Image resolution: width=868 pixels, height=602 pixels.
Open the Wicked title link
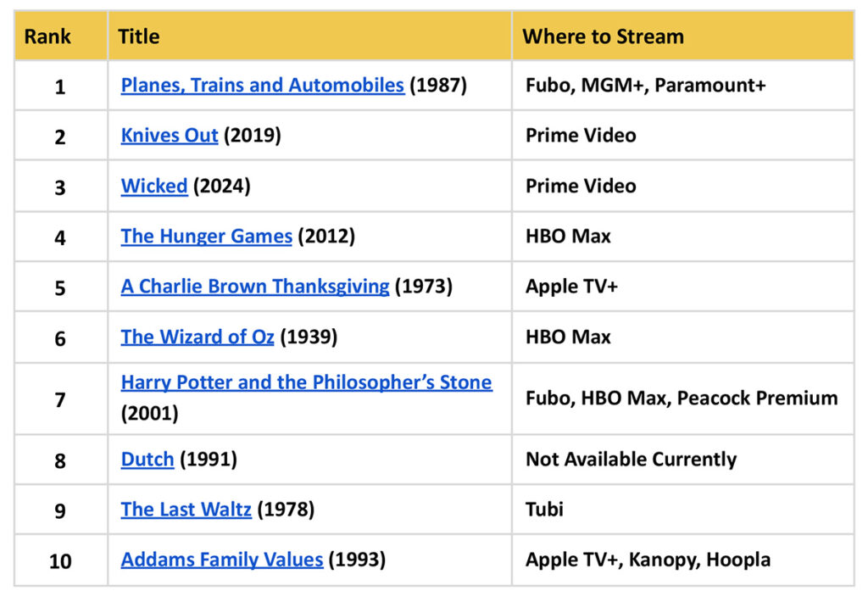[x=154, y=186]
